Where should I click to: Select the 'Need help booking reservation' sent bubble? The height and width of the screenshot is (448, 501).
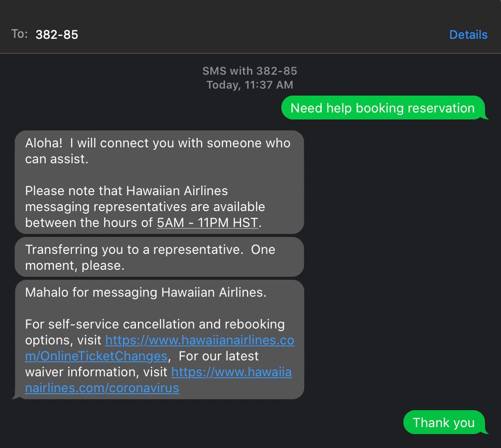[383, 108]
